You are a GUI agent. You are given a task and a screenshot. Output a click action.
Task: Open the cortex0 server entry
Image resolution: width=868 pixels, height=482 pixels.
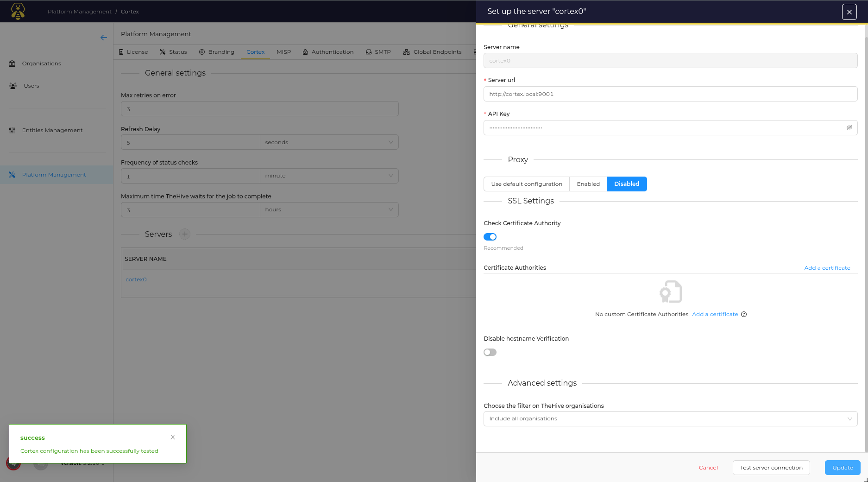136,279
